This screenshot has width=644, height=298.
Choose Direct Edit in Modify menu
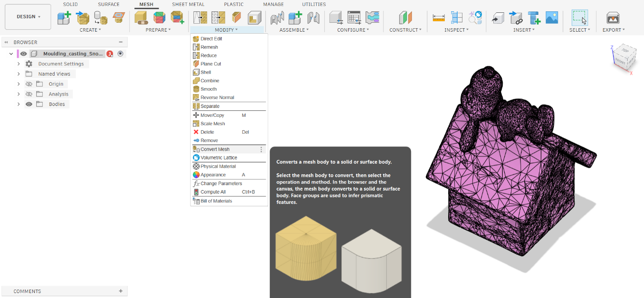229,39
